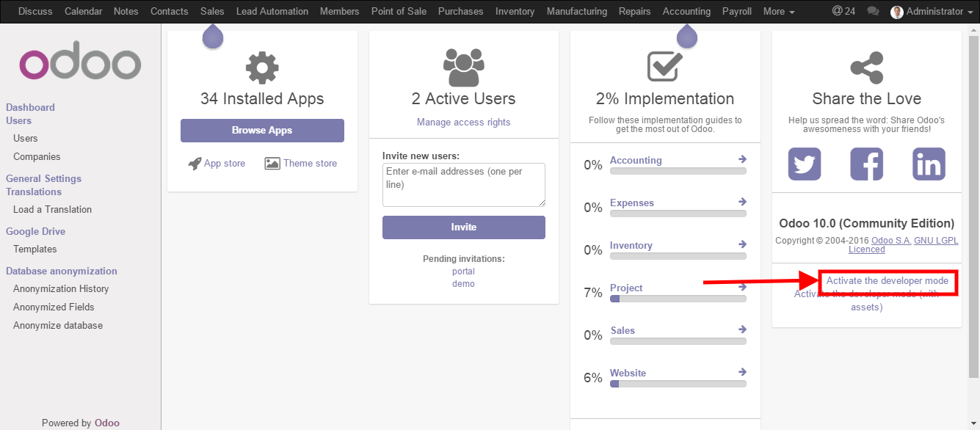Open the Inventory implementation guide link

click(x=631, y=245)
